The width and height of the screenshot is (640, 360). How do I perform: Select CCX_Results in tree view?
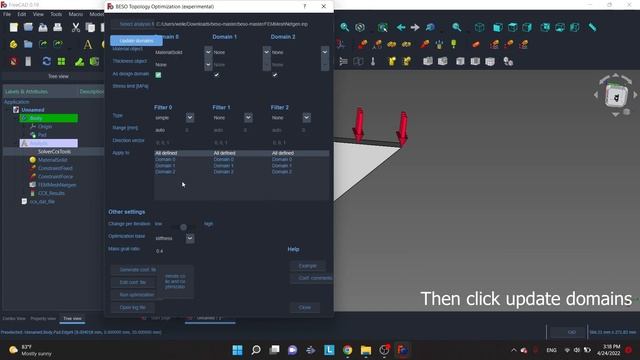point(51,193)
